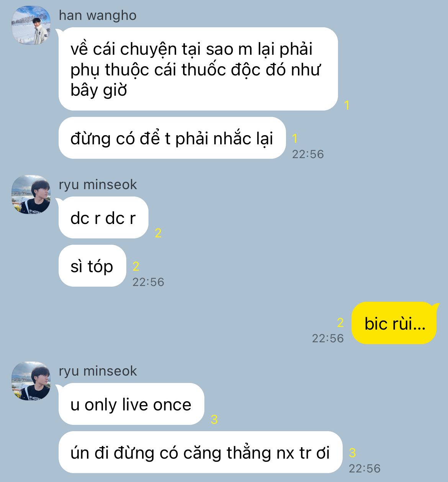This screenshot has width=448, height=482.
Task: Tap the "ún đi đừng có căng thẳng" message
Action: click(x=200, y=452)
